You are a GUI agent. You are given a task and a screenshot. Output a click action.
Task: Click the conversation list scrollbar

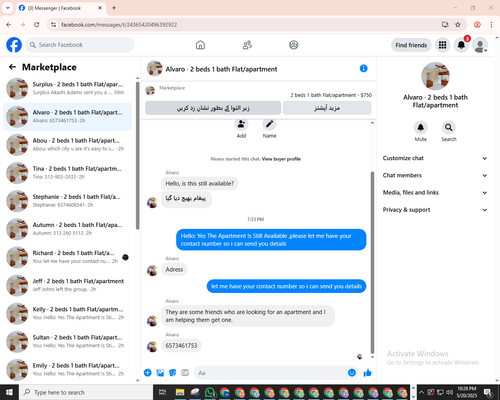point(137,155)
